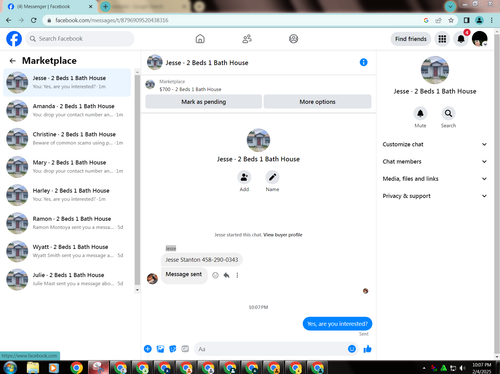Image resolution: width=500 pixels, height=374 pixels.
Task: Open the notifications bell with badge
Action: tap(461, 39)
